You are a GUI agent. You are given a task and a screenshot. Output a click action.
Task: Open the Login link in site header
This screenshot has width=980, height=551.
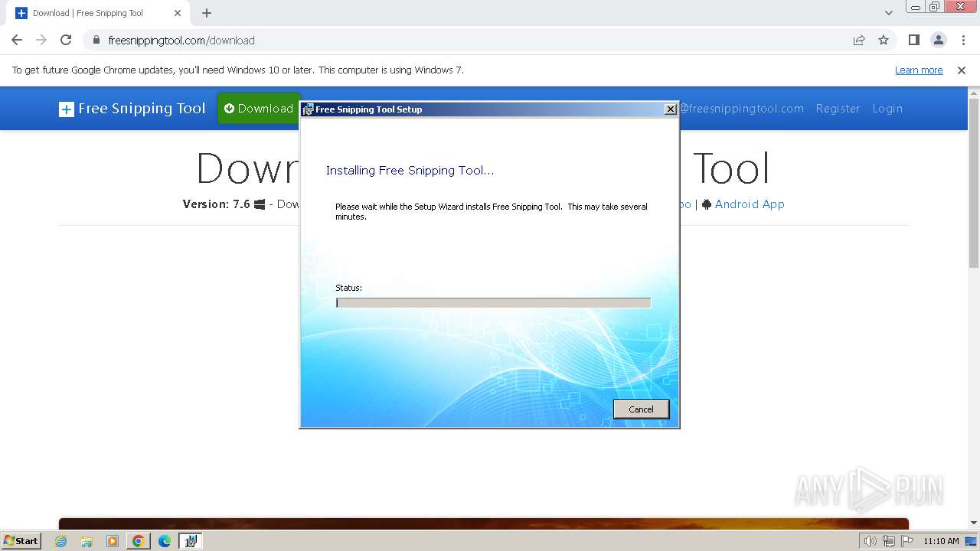pos(887,109)
